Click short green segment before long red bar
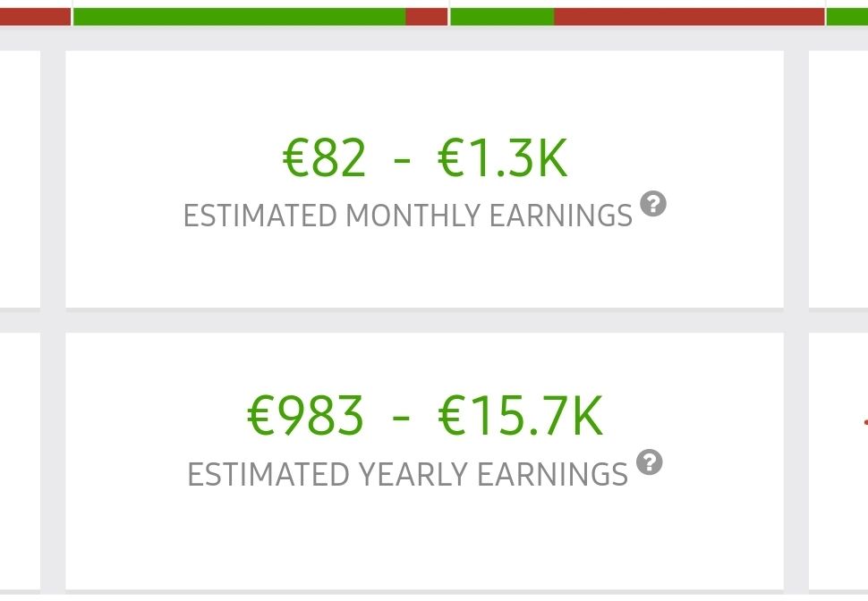Image resolution: width=868 pixels, height=601 pixels. click(502, 16)
